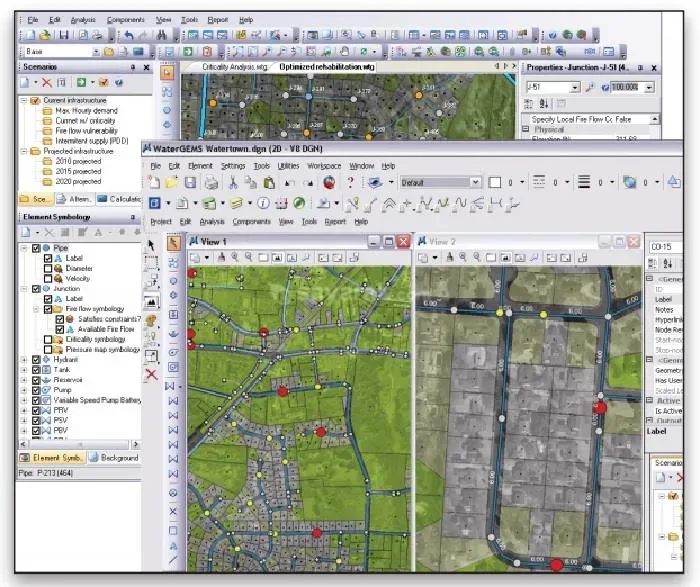Click the Cut scissors icon in WaterGEMS toolbar

(x=232, y=182)
